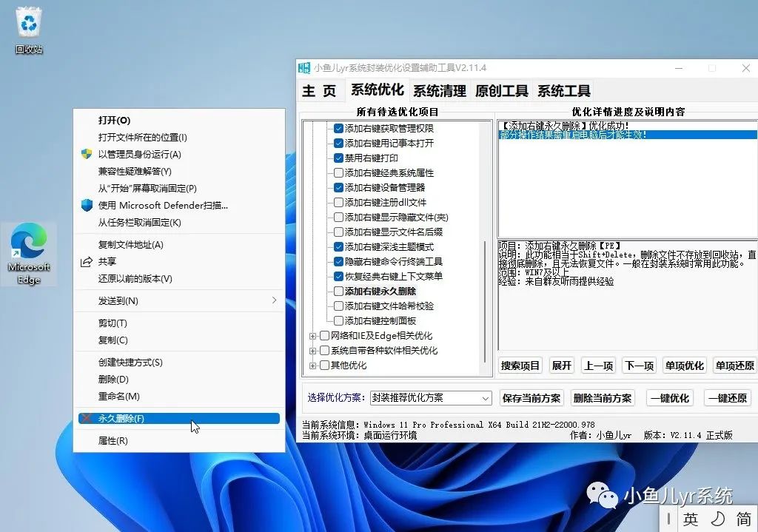Image resolution: width=758 pixels, height=532 pixels.
Task: Choose 以管理员身份运行(A)
Action: (179, 154)
